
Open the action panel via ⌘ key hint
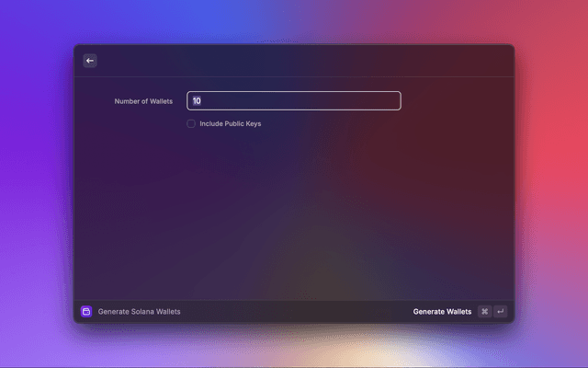(484, 312)
